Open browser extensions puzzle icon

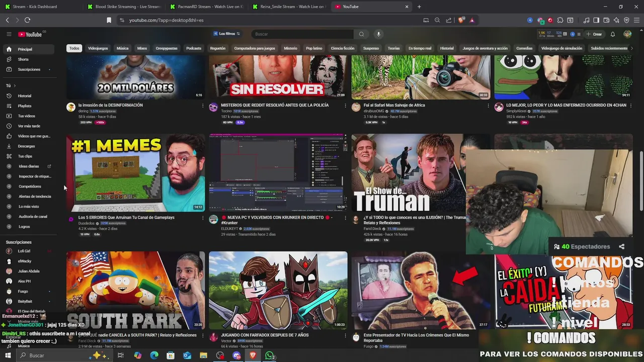pyautogui.click(x=560, y=20)
